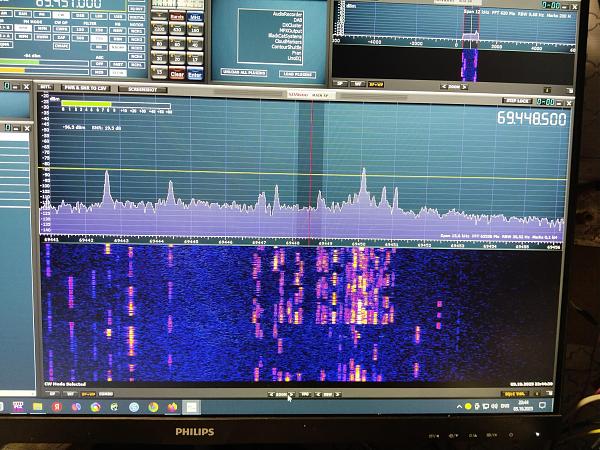The height and width of the screenshot is (450, 600).
Task: Switch main display to SP+WF view
Action: click(86, 394)
